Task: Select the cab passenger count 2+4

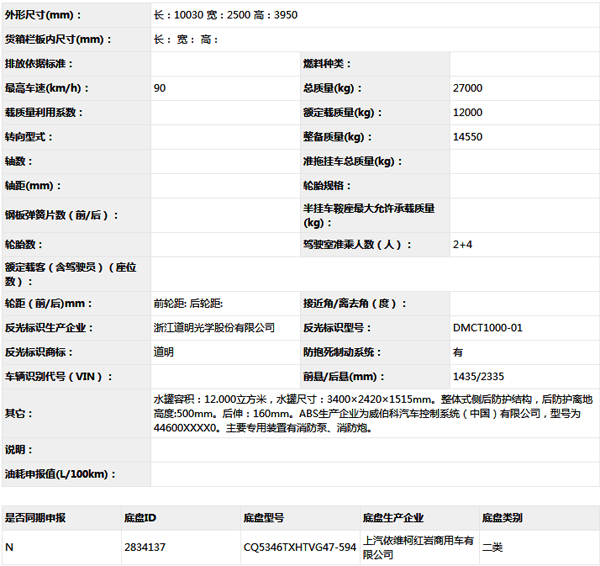Action: [463, 243]
